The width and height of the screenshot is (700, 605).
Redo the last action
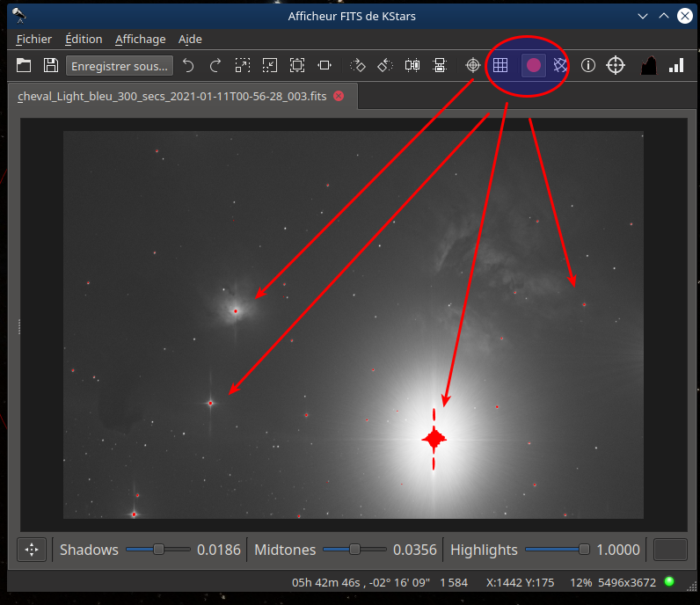click(215, 66)
